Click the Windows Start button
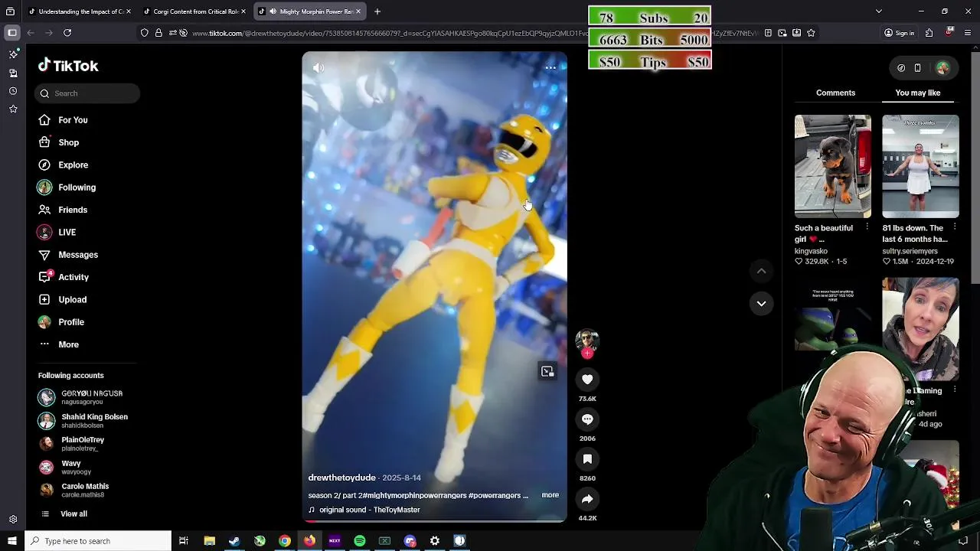The height and width of the screenshot is (551, 980). tap(11, 541)
